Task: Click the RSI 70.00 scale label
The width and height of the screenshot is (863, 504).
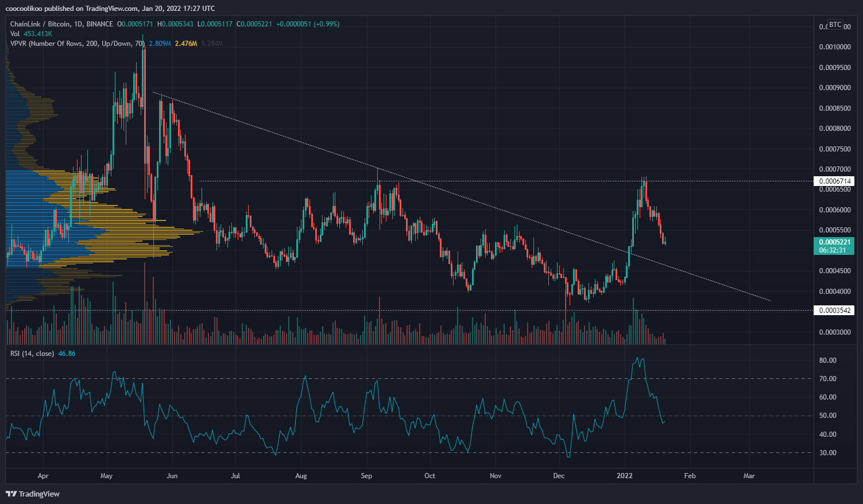Action: click(828, 379)
